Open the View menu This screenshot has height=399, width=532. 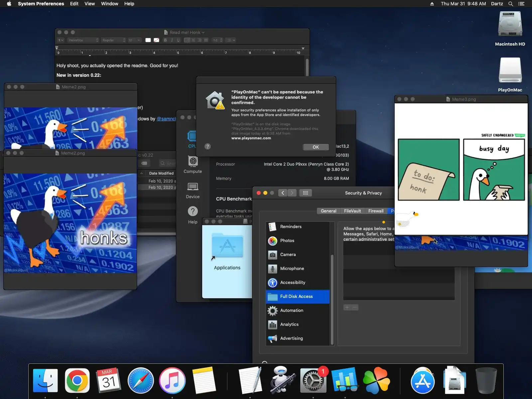pos(89,4)
